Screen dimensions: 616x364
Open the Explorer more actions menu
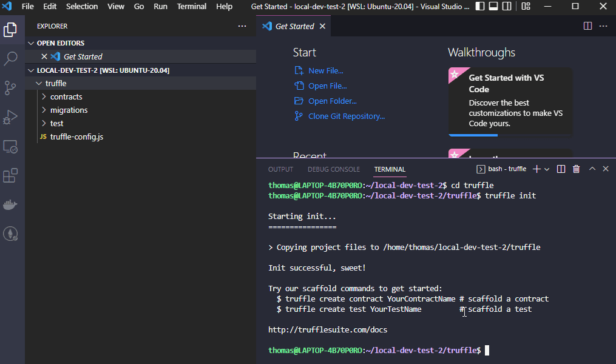click(x=242, y=26)
